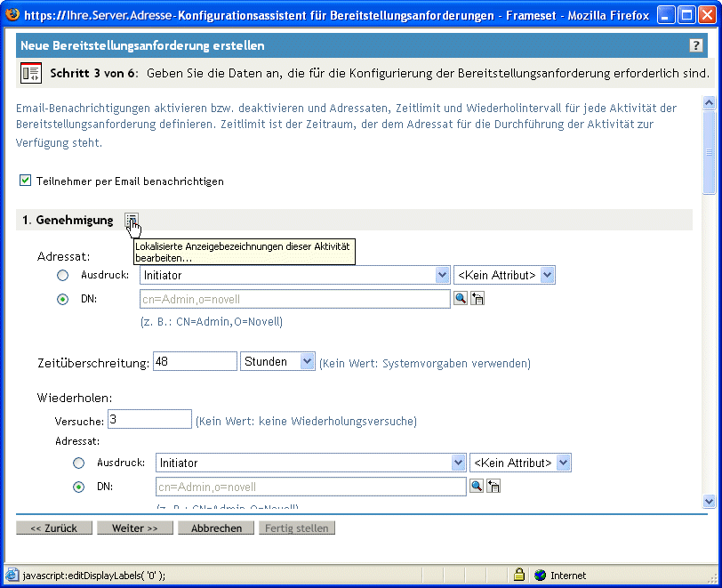
Task: Click the page icon in status bar
Action: (12, 575)
